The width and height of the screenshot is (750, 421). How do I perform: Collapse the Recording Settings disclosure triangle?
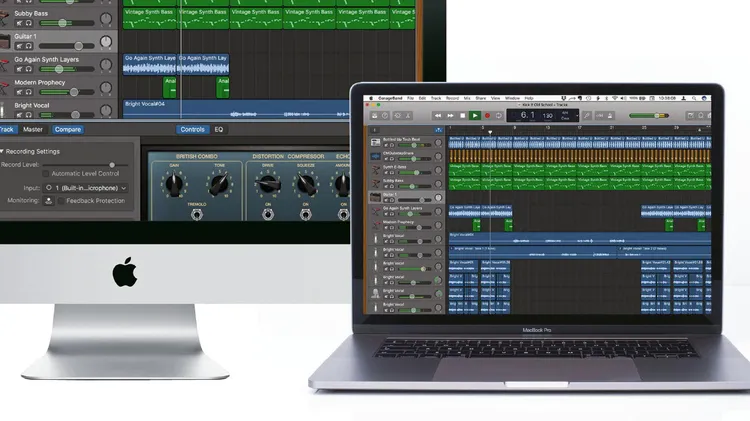pyautogui.click(x=1, y=151)
